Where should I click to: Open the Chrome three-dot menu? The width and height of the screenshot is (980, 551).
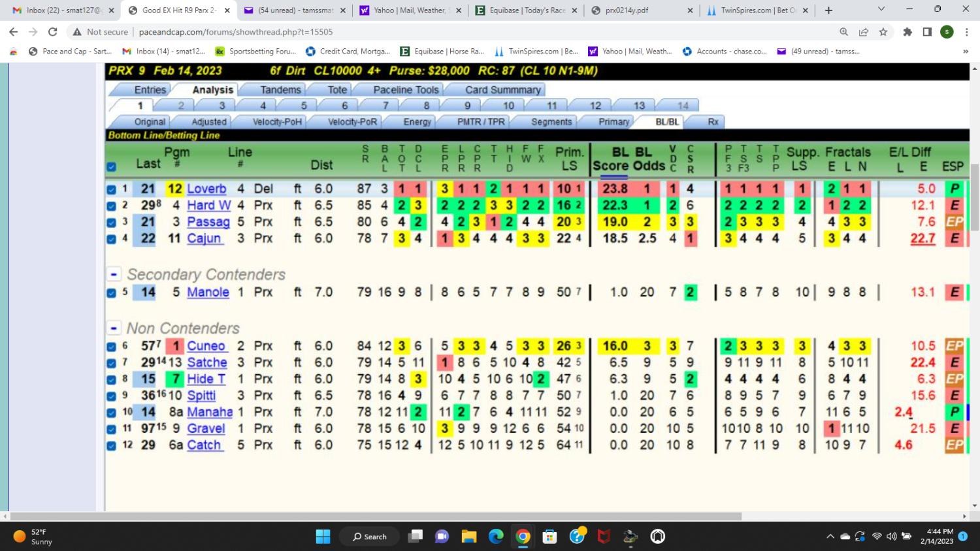point(966,31)
